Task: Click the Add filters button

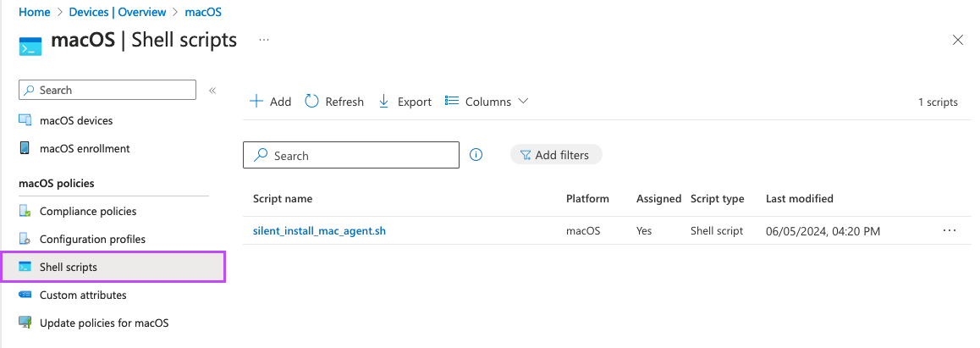Action: pyautogui.click(x=555, y=155)
